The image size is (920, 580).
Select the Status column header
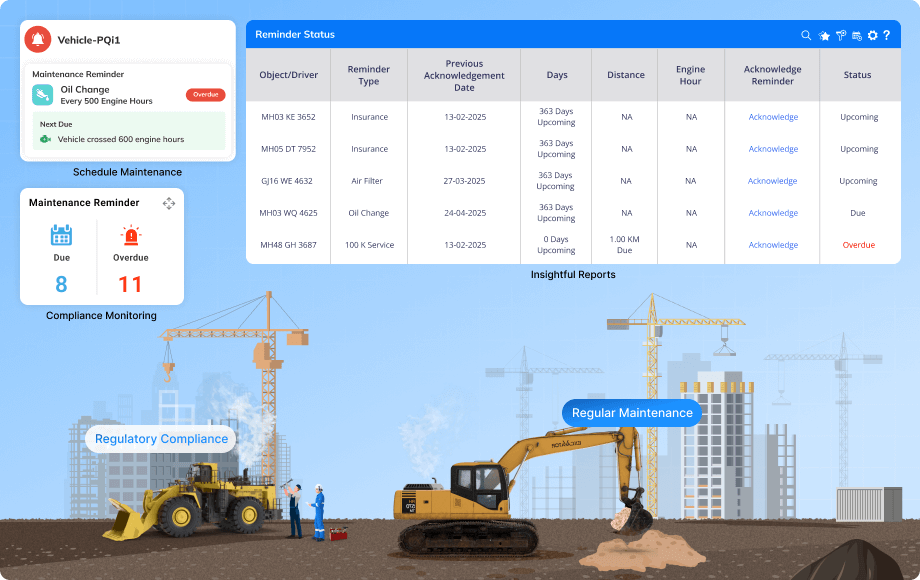coord(857,75)
